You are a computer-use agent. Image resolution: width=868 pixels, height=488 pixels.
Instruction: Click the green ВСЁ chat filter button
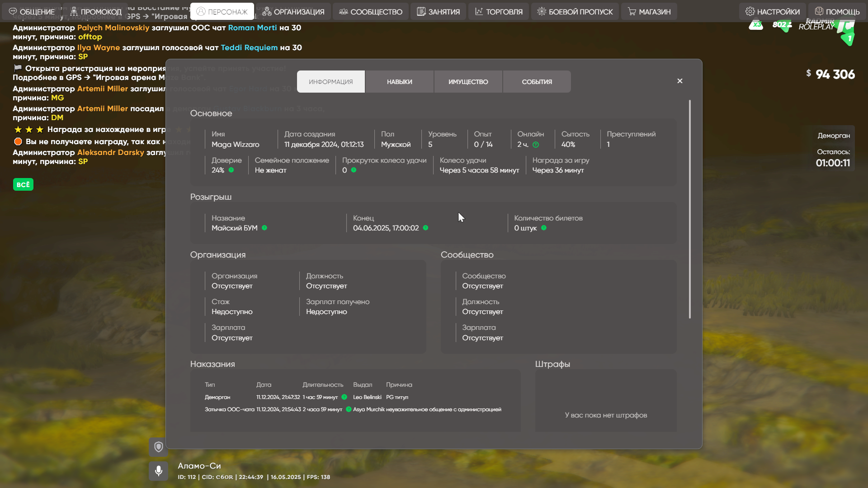click(x=23, y=184)
